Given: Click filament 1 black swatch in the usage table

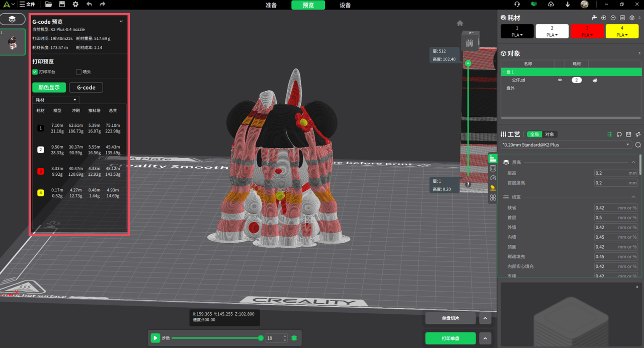Looking at the screenshot, I should click(41, 128).
